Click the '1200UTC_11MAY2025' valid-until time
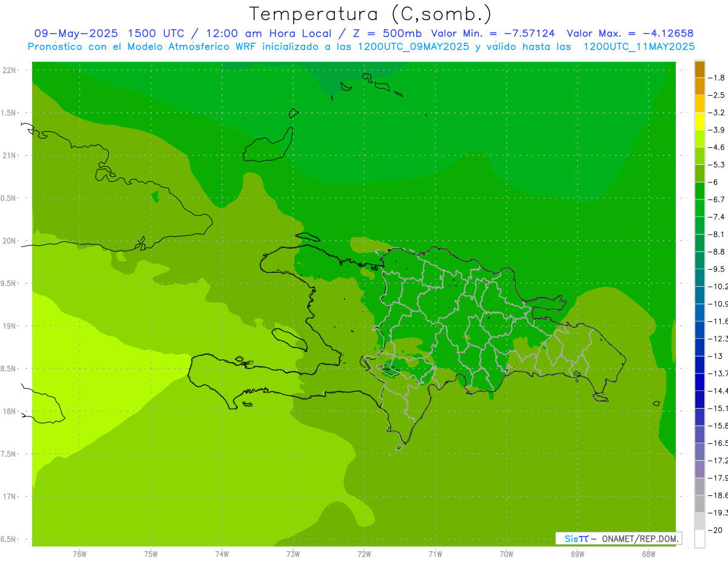 click(x=639, y=47)
